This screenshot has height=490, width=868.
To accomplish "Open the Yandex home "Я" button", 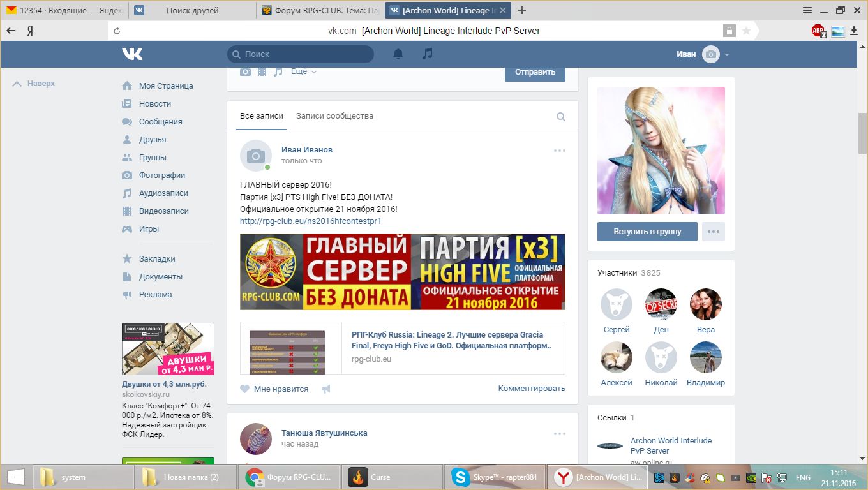I will [x=30, y=31].
